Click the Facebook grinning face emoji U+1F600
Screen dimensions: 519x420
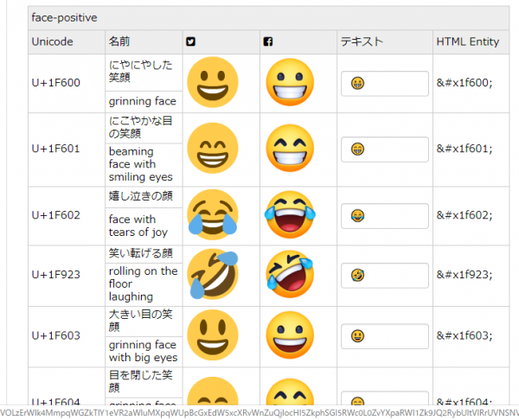[x=289, y=83]
